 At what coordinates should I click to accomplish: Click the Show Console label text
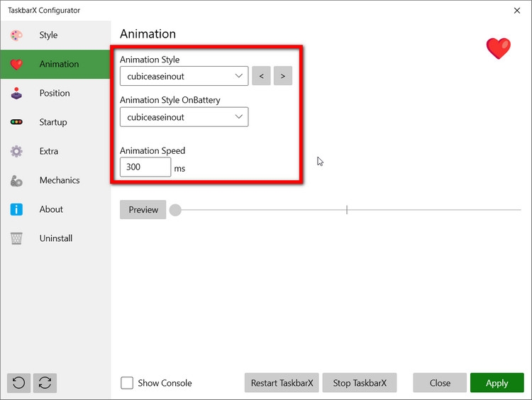[165, 383]
